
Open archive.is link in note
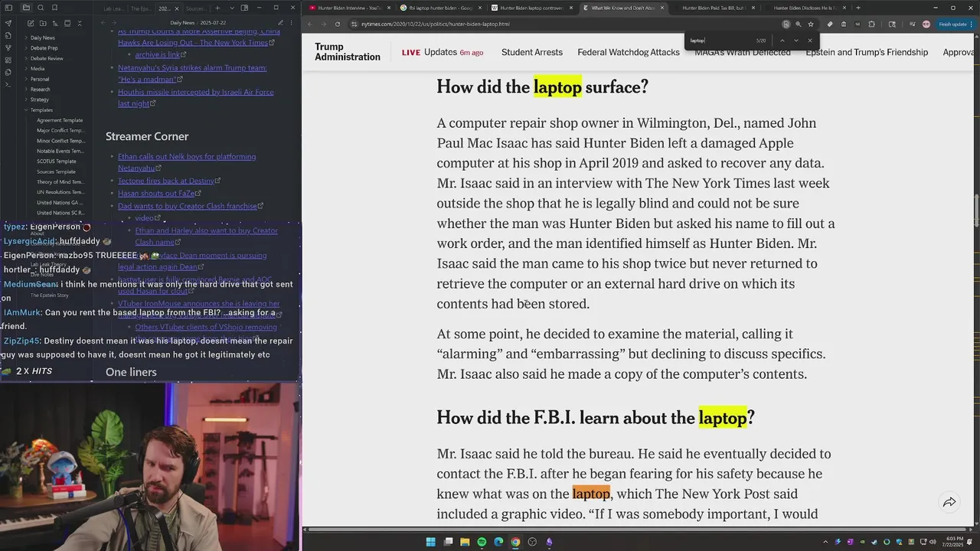coord(157,55)
